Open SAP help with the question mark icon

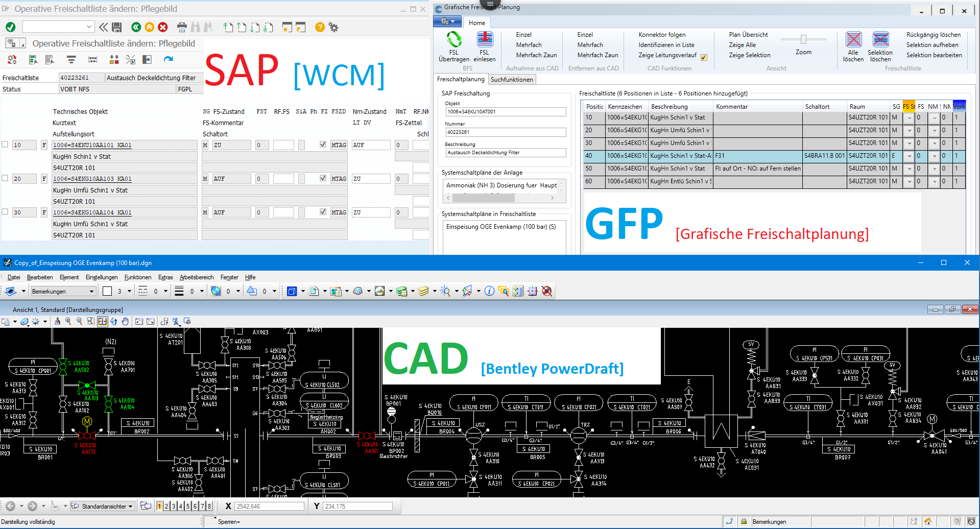pyautogui.click(x=319, y=27)
